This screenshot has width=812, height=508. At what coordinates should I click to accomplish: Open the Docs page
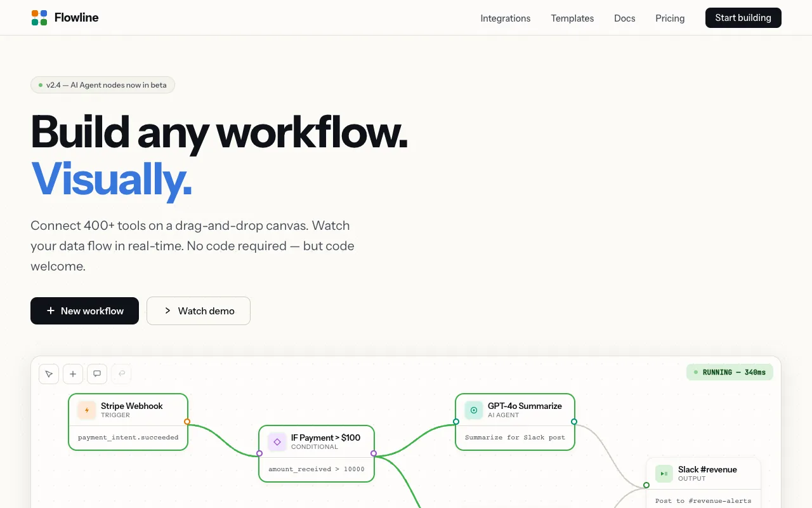tap(624, 18)
